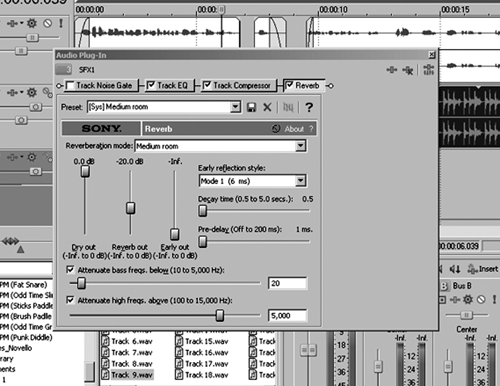Uncheck Attenuate bass freqs. below option
The height and width of the screenshot is (386, 500).
70,270
